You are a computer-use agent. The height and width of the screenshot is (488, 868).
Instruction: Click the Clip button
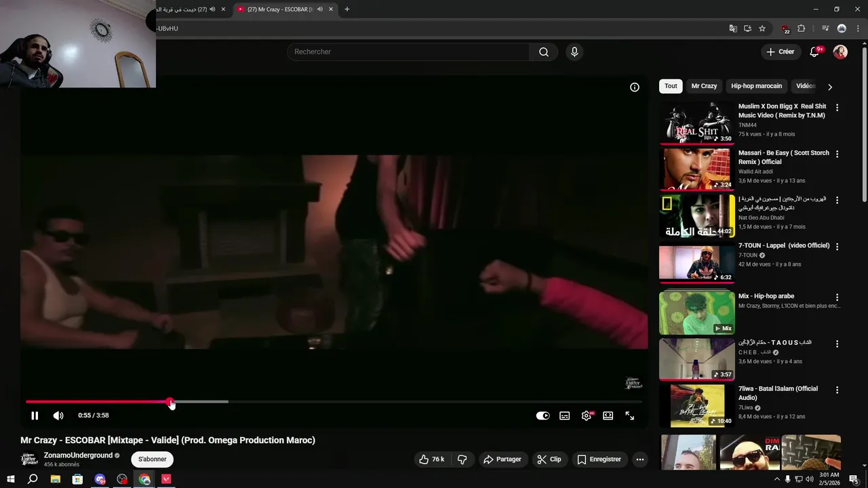(x=549, y=460)
